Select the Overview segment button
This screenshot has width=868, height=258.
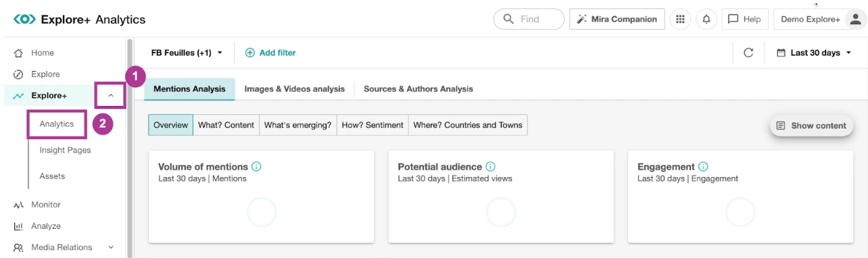click(170, 125)
